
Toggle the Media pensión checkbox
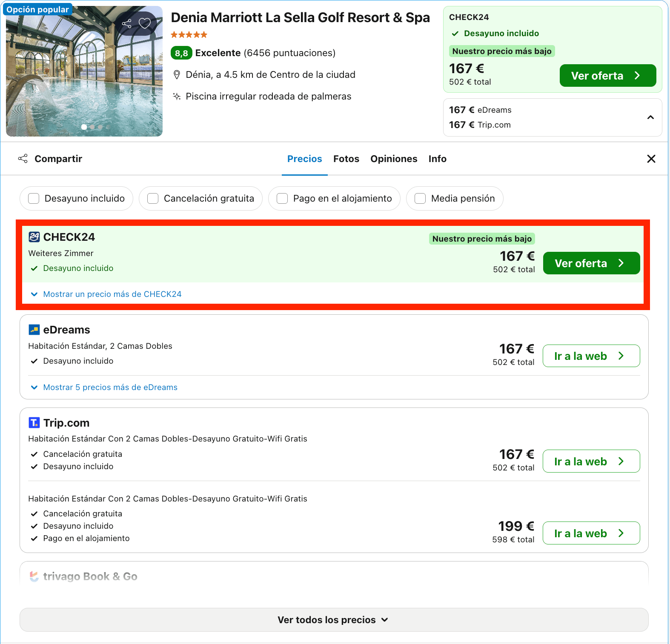pos(420,198)
